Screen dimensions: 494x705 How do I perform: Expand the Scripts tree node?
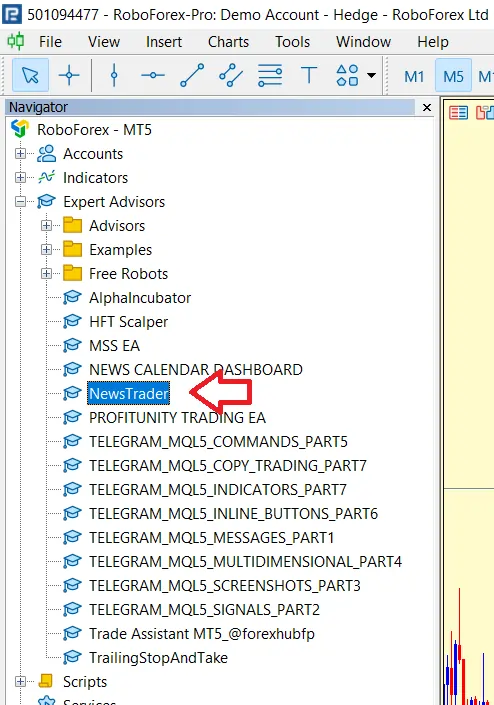[x=20, y=682]
